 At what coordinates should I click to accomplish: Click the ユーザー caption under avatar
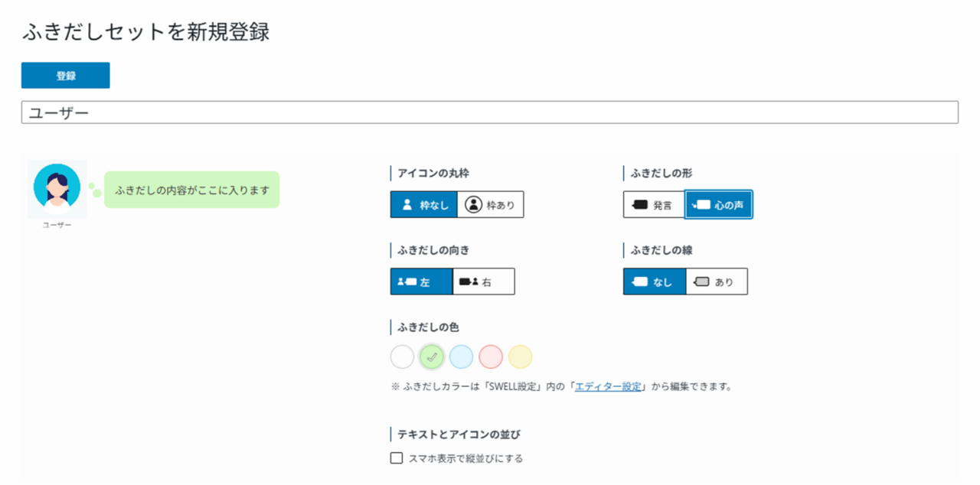coord(57,226)
